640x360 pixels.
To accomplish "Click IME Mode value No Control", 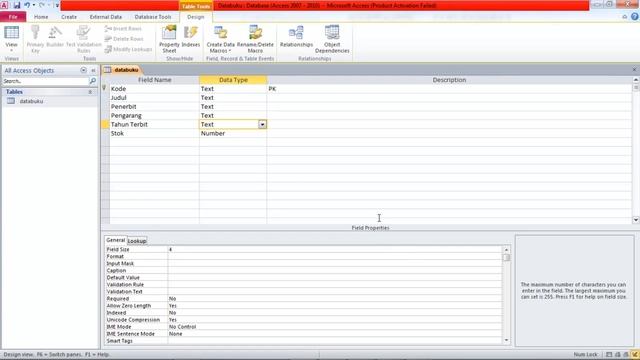I will tap(335, 327).
